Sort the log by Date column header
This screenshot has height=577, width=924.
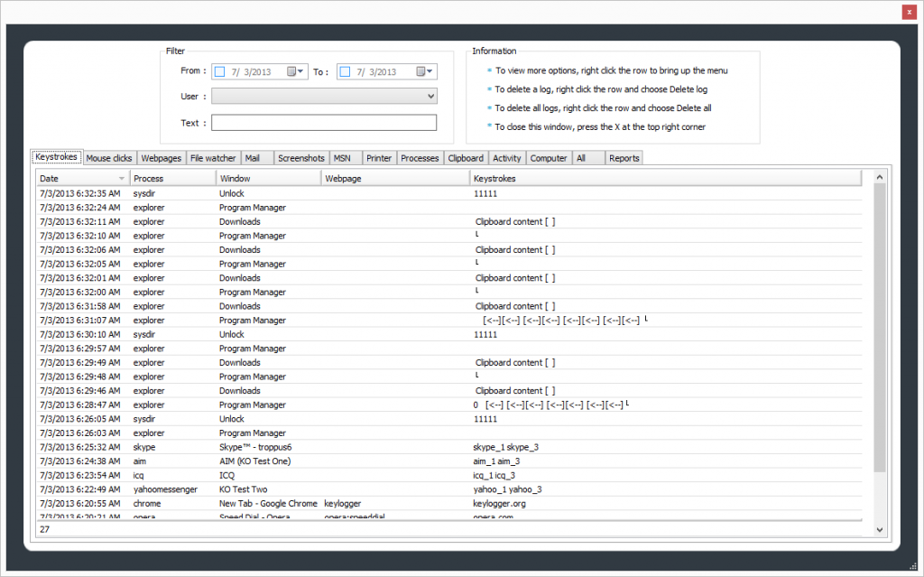tap(82, 179)
